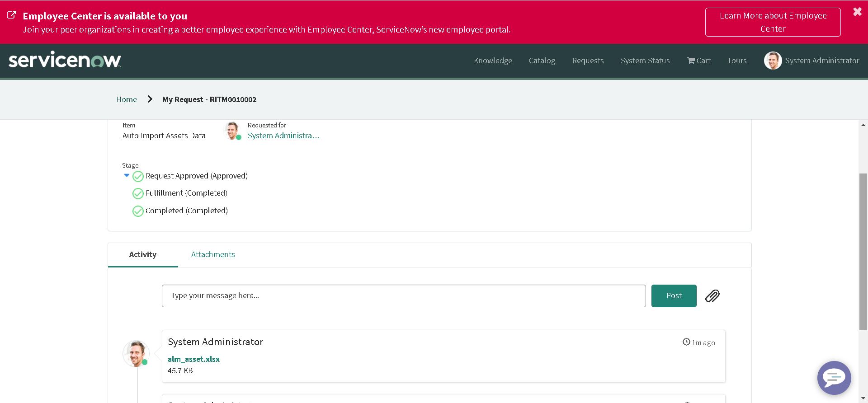
Task: Open the alm_asset.xlsx attachment link
Action: click(193, 359)
